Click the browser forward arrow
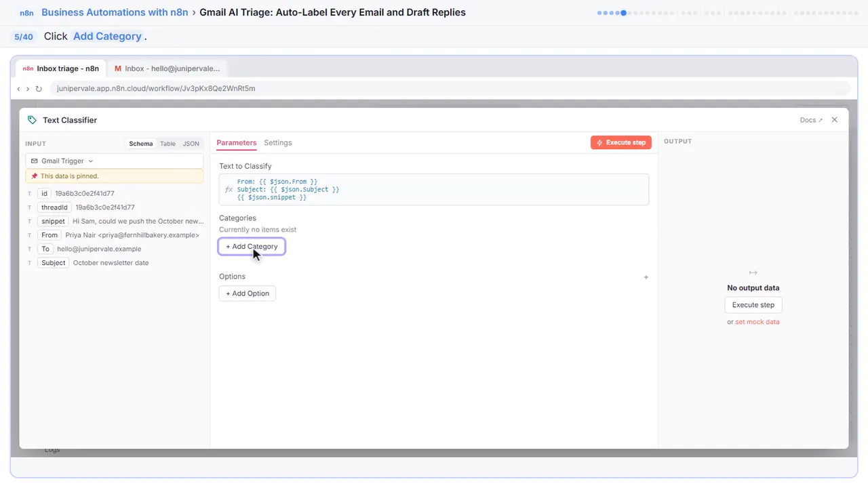Viewport: 868px width, 488px height. 28,89
